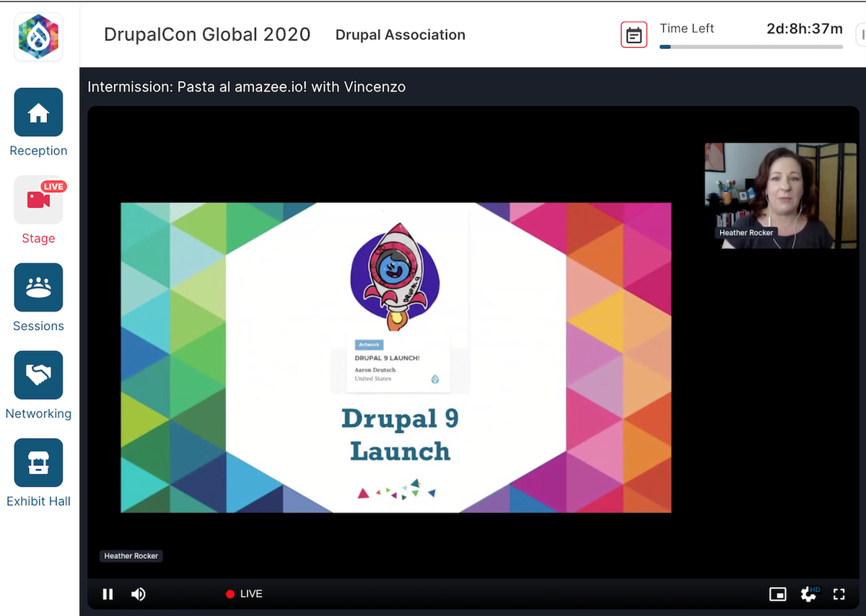
Task: Click the Time Left progress bar
Action: tap(751, 46)
